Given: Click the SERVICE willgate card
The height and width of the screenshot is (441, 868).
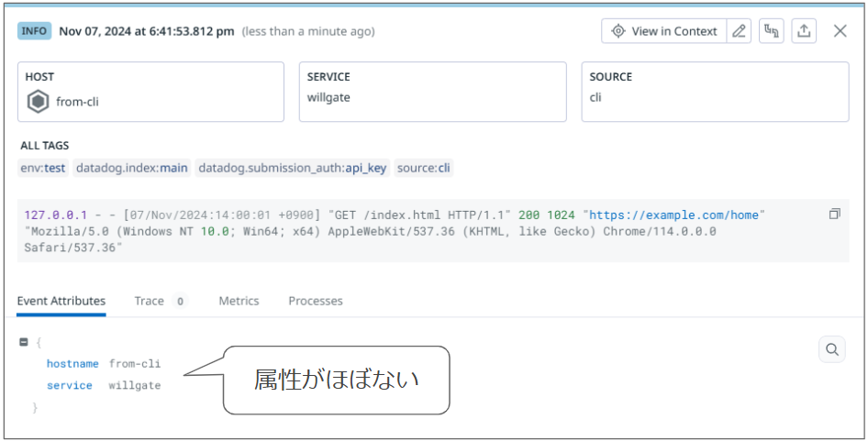Looking at the screenshot, I should pos(433,92).
